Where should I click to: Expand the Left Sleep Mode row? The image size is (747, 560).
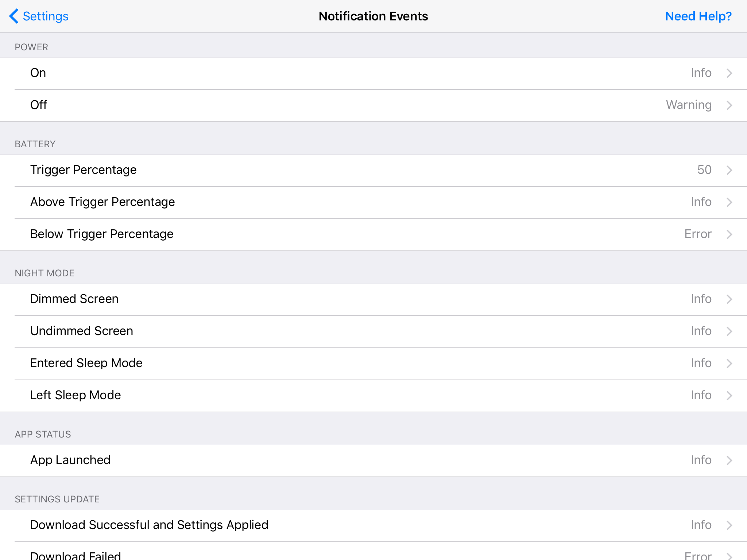[729, 395]
